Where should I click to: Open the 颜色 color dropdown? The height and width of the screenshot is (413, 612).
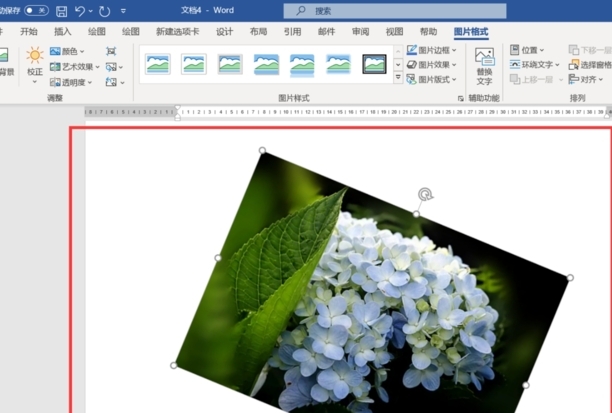(x=67, y=51)
